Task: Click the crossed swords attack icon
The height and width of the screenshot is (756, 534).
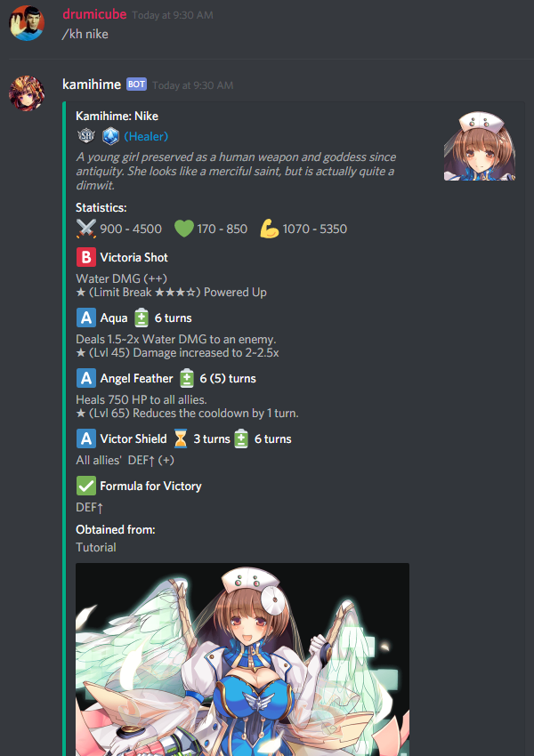Action: pos(85,229)
